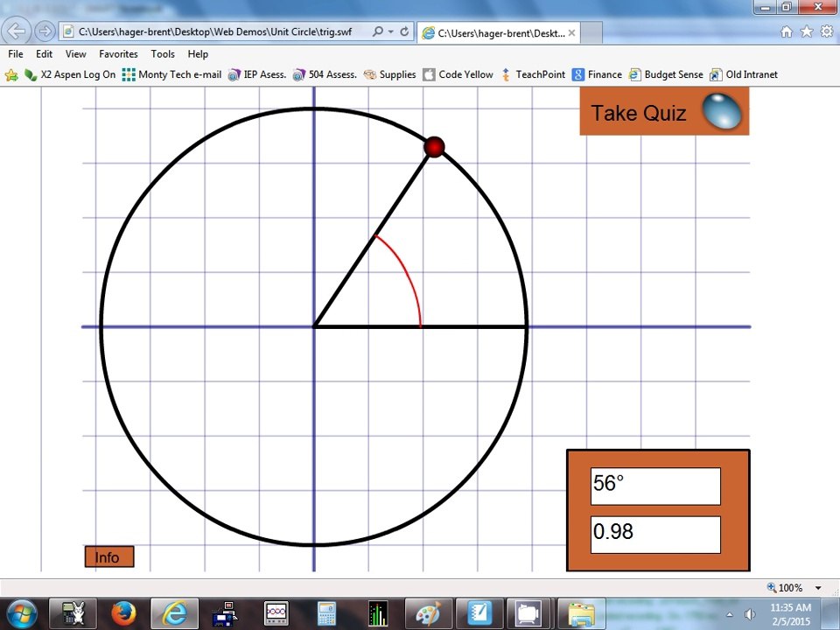Open Favorites with the star icon

tap(806, 31)
